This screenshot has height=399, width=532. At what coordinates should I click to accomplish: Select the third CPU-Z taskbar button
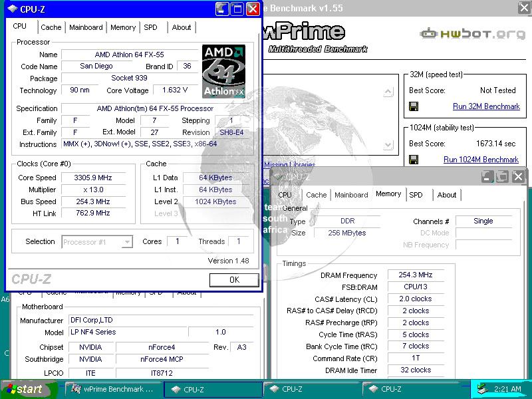tap(411, 389)
